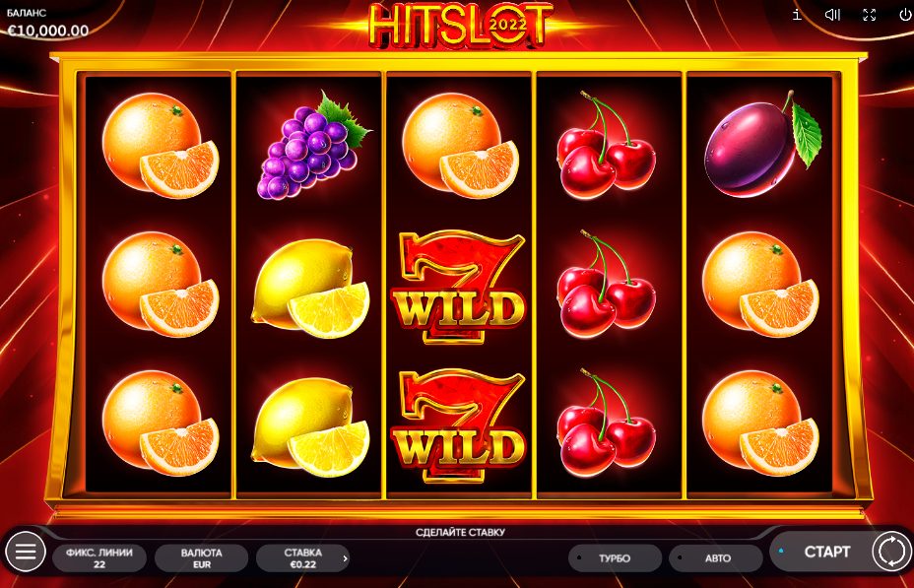Click the middle lemon symbol
Screen dimensions: 914x588
click(x=310, y=288)
